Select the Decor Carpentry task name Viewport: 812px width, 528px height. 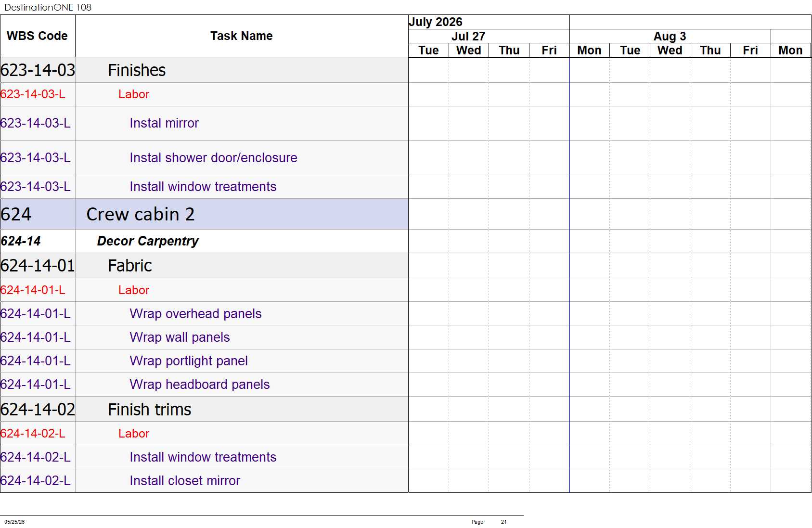(148, 241)
